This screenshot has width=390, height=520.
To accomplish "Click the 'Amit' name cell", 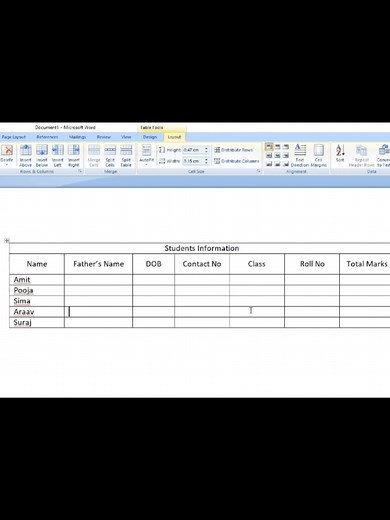I will click(37, 280).
